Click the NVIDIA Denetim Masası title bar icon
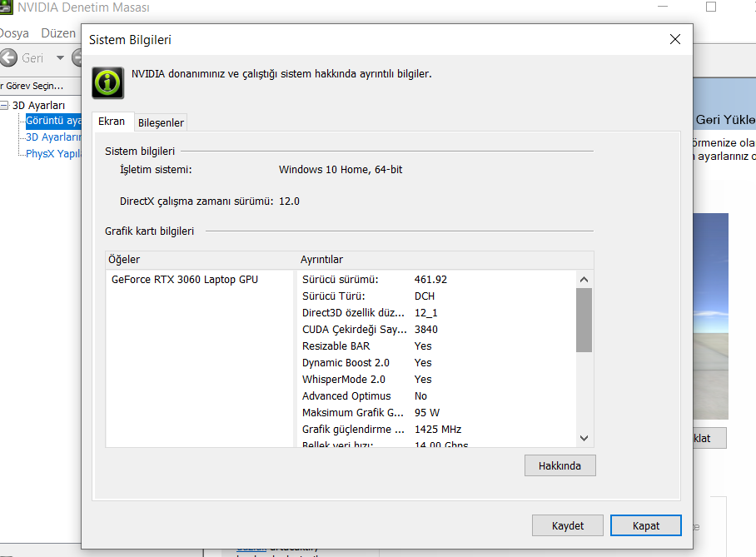 point(6,7)
